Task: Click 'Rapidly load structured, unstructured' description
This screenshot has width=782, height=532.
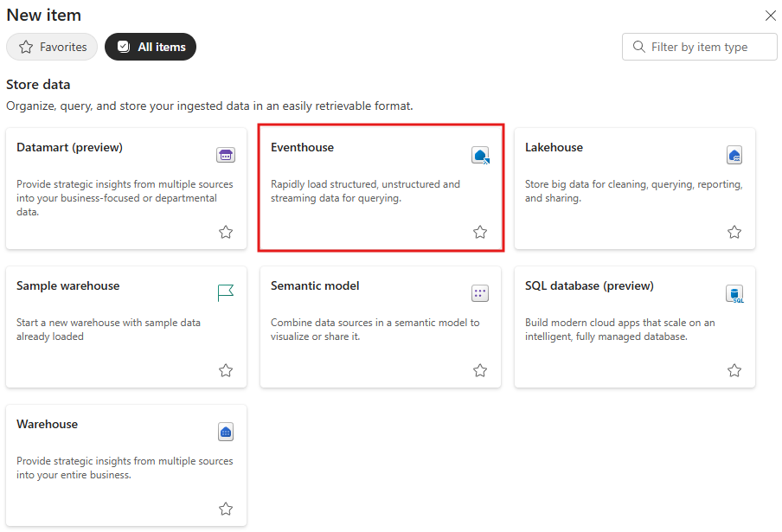Action: [365, 191]
